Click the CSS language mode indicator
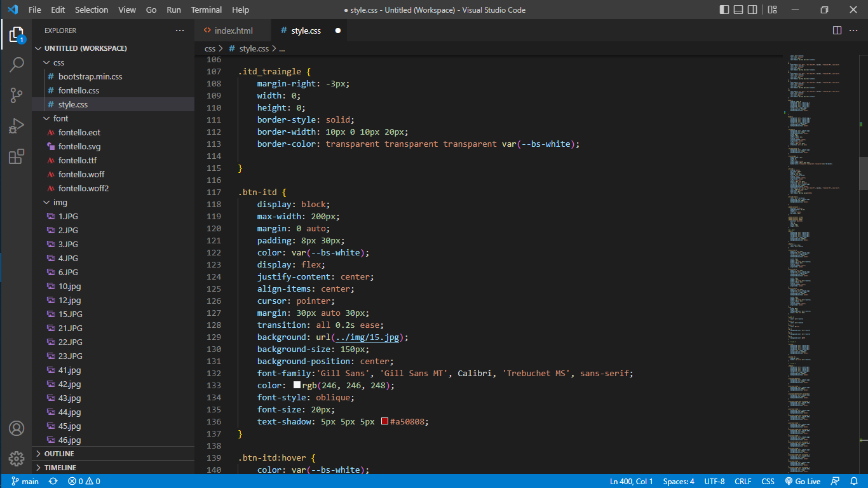The height and width of the screenshot is (488, 868). 768,481
